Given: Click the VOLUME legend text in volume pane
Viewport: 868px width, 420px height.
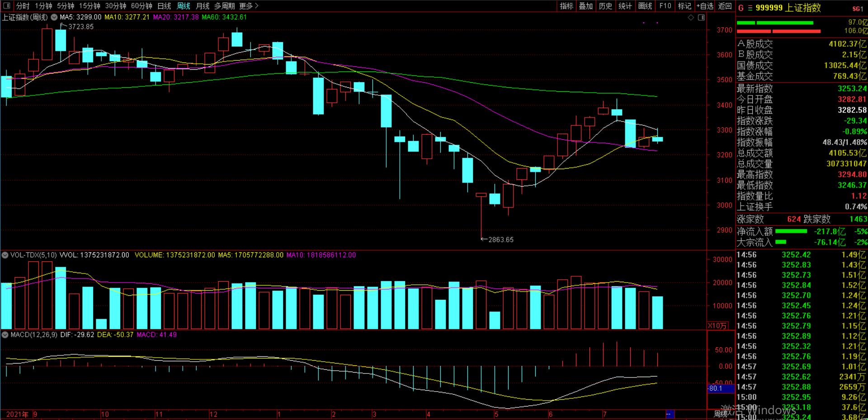Looking at the screenshot, I should coord(175,255).
